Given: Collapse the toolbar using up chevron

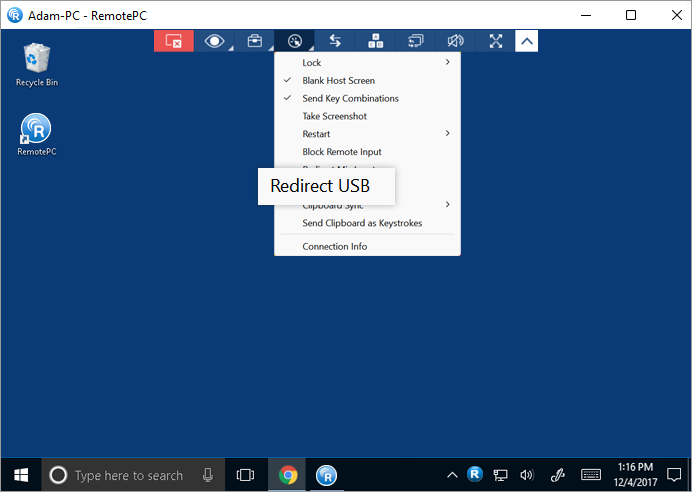Looking at the screenshot, I should coord(527,41).
